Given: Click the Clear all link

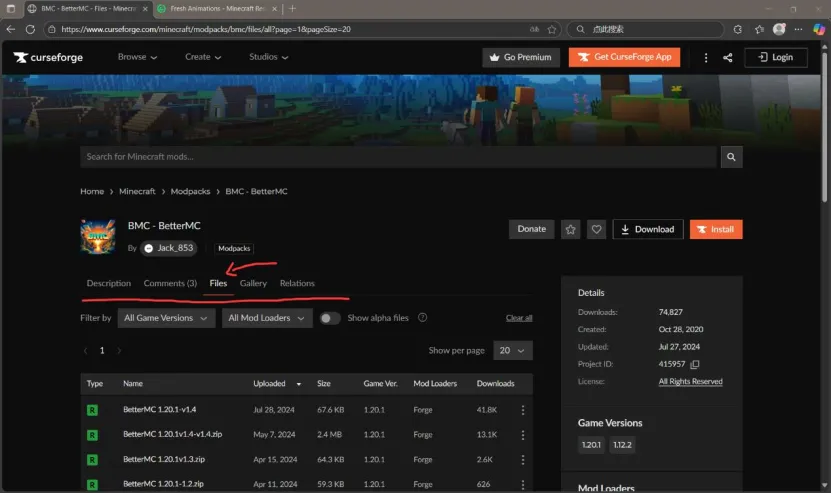Looking at the screenshot, I should (x=518, y=318).
